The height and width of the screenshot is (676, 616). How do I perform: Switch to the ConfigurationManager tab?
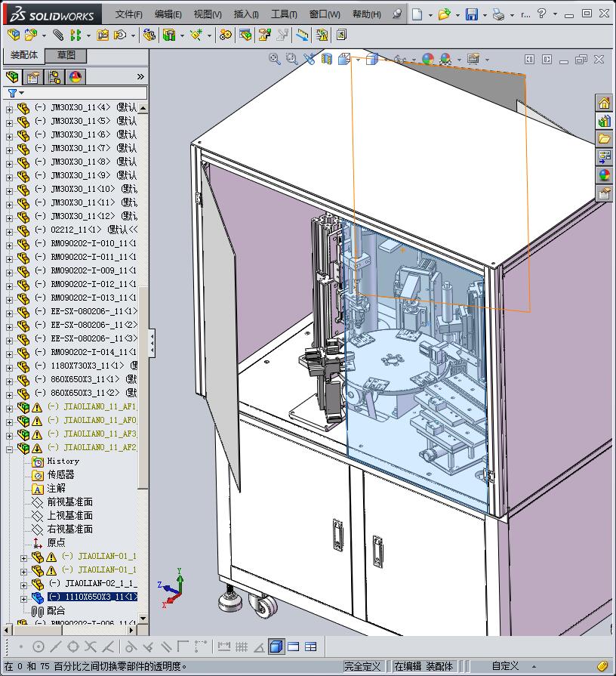click(54, 77)
